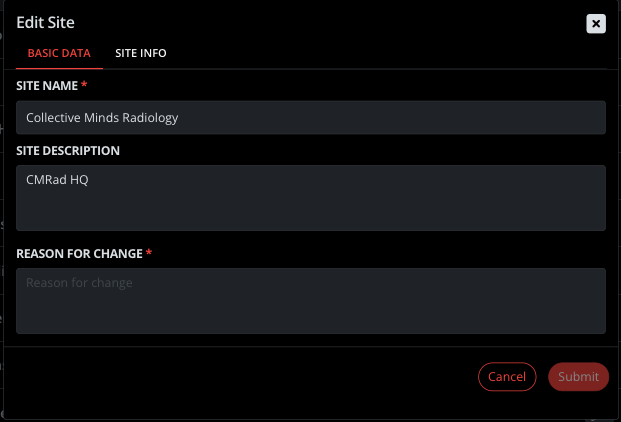Submit the site changes

578,376
